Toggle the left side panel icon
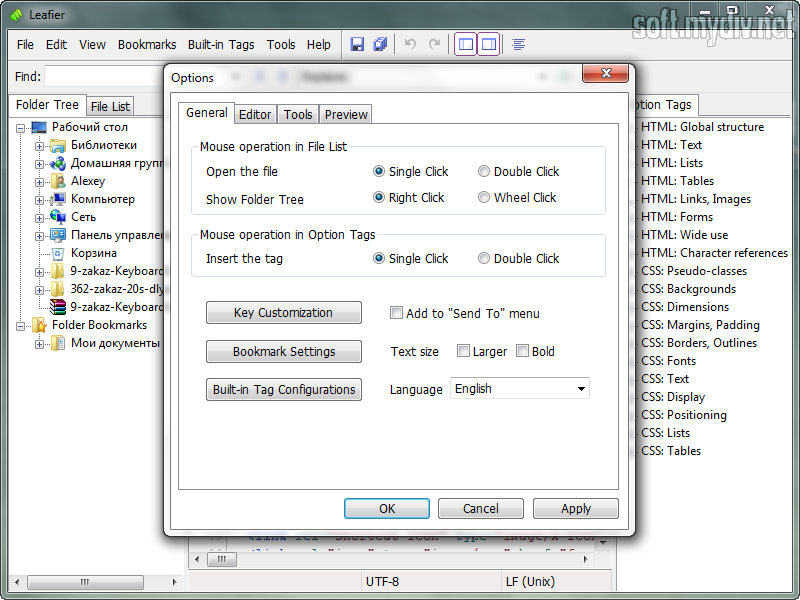The image size is (800, 600). coord(465,44)
